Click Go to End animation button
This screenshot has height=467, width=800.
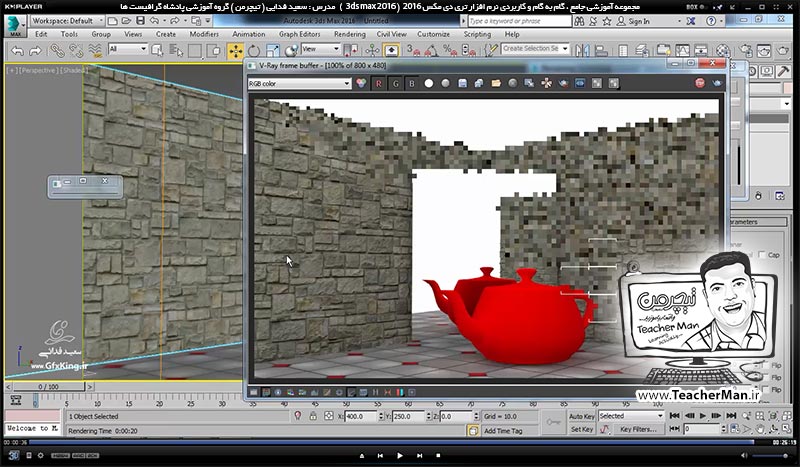731,416
